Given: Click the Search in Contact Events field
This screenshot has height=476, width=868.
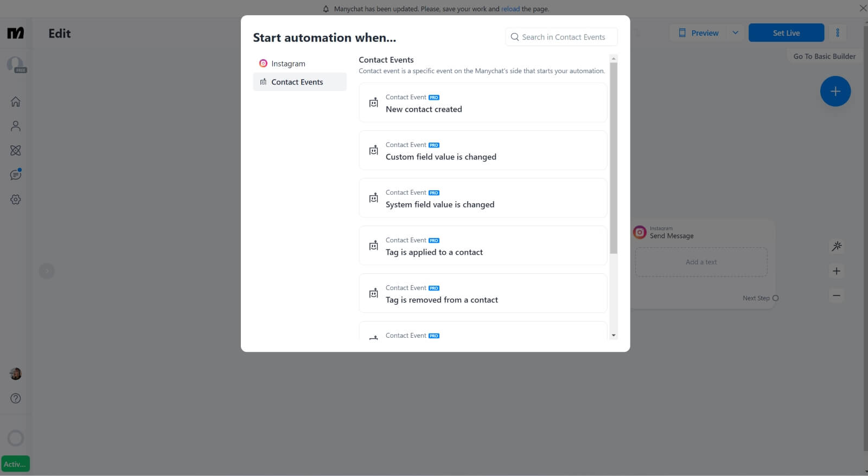Looking at the screenshot, I should 561,37.
